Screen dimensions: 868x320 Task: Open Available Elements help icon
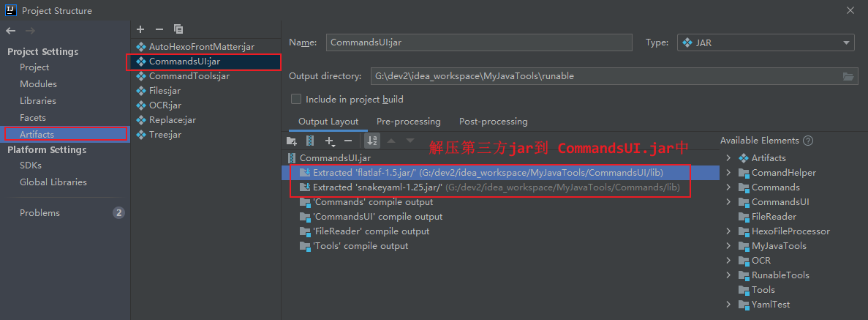tap(808, 141)
